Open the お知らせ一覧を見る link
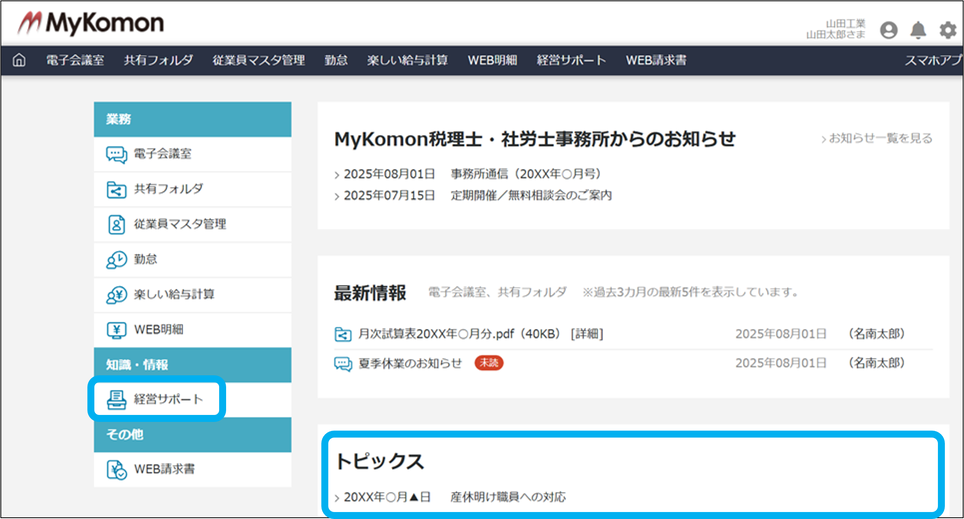 pos(879,139)
